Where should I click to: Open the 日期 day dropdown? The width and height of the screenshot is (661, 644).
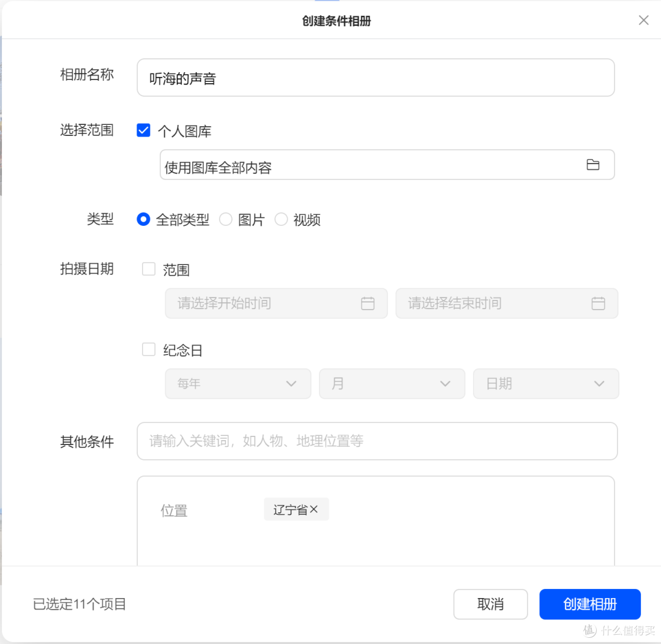(546, 384)
